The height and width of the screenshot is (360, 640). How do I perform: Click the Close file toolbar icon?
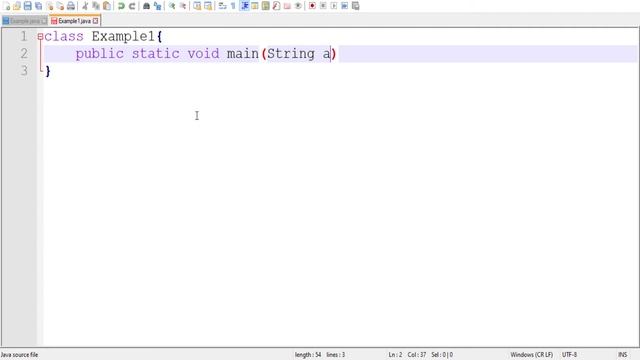click(x=49, y=6)
